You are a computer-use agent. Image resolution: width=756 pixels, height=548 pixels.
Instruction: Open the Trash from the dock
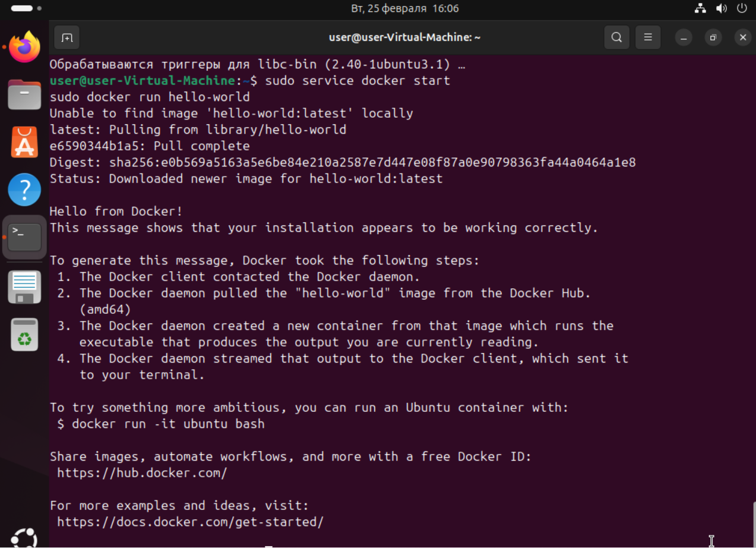[x=24, y=334]
